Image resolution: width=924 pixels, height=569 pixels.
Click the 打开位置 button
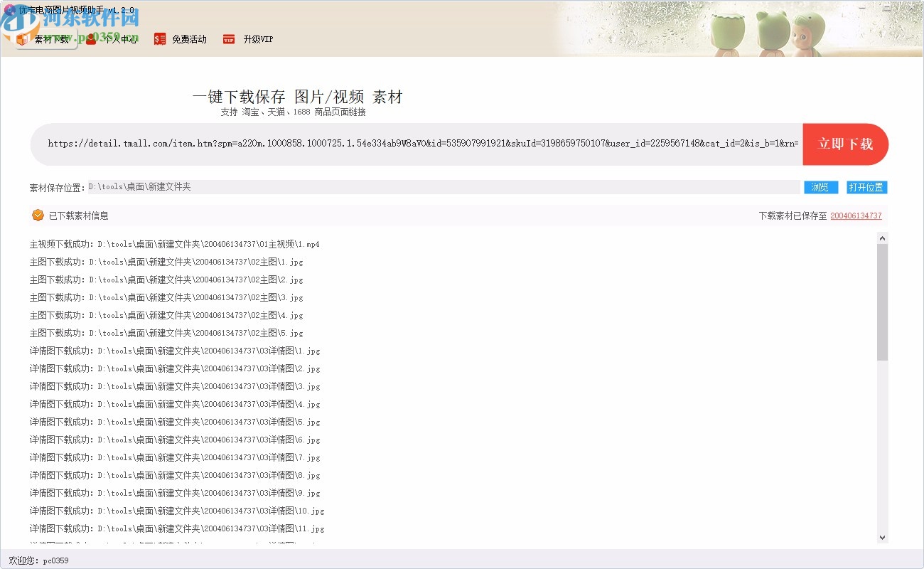(x=866, y=187)
